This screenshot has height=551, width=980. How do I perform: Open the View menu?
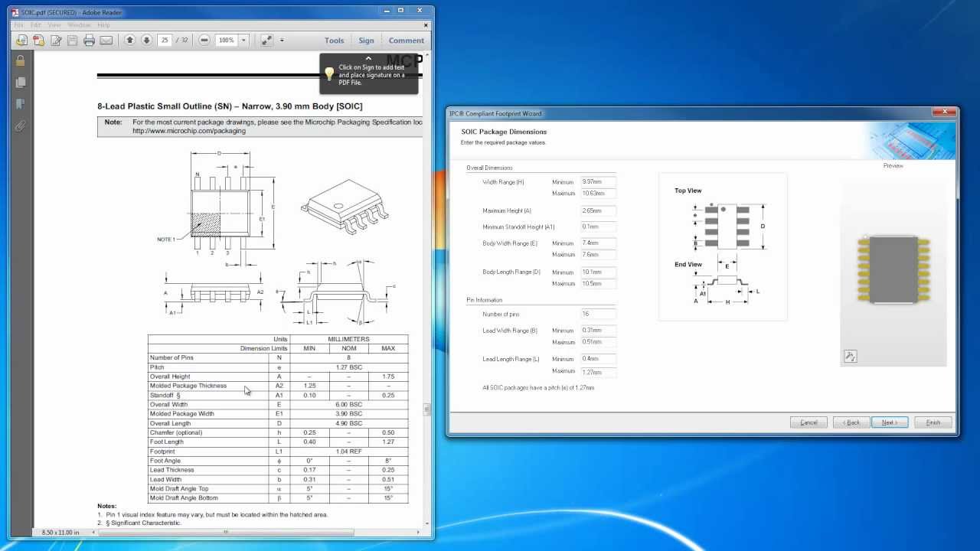[x=54, y=25]
